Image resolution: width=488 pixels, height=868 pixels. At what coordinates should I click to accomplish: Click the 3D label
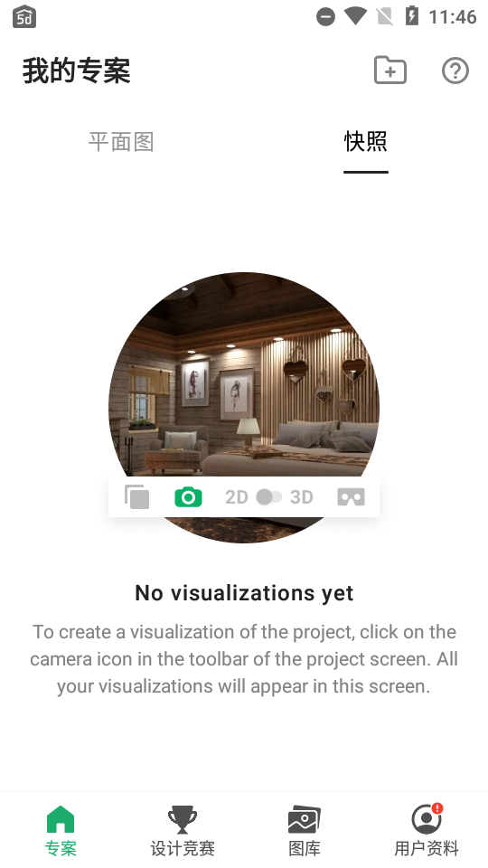[302, 497]
